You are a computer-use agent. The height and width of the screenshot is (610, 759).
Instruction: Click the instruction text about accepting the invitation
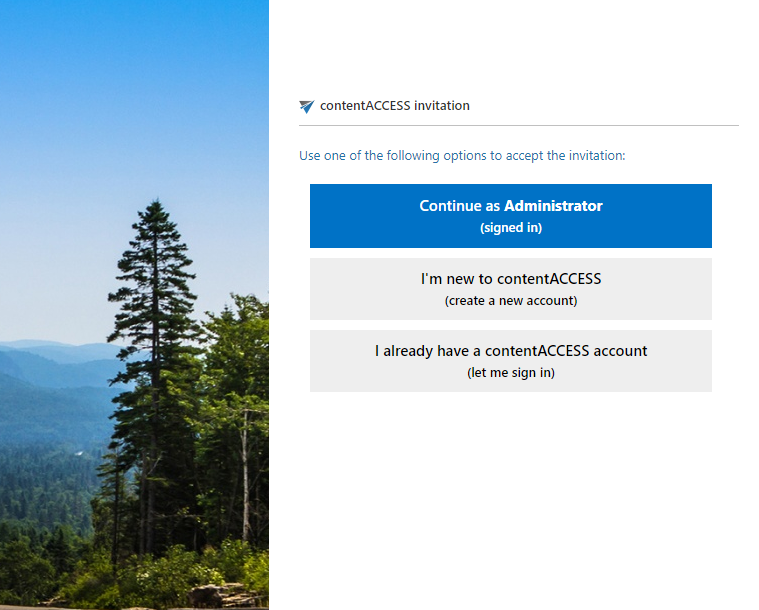[462, 155]
